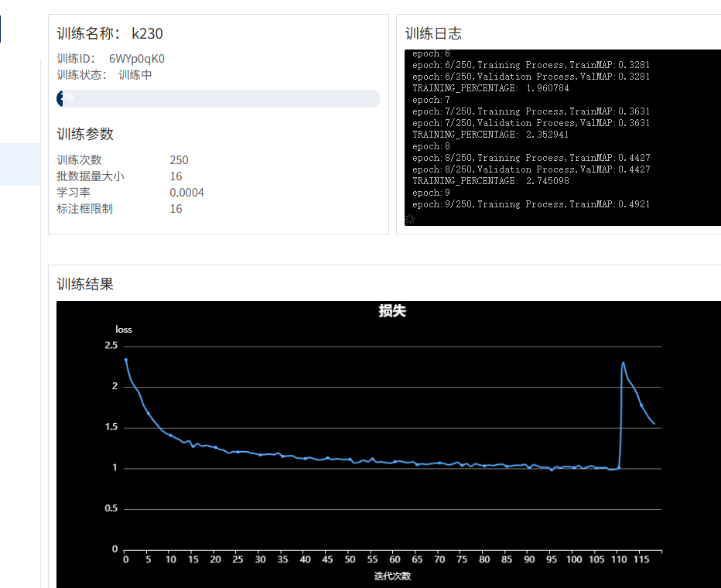Click the 训练日志 heading
Viewport: 721px width, 588px height.
tap(433, 33)
